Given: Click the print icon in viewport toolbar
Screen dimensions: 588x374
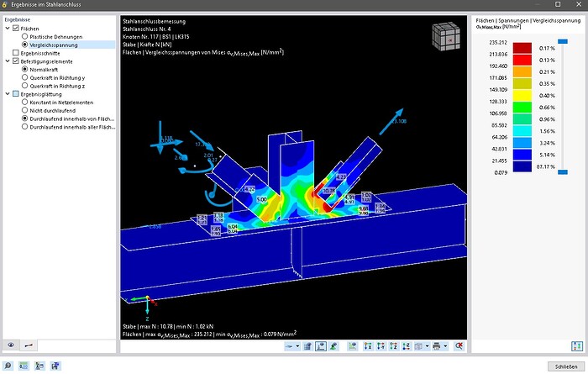Looking at the screenshot, I should coord(436,346).
